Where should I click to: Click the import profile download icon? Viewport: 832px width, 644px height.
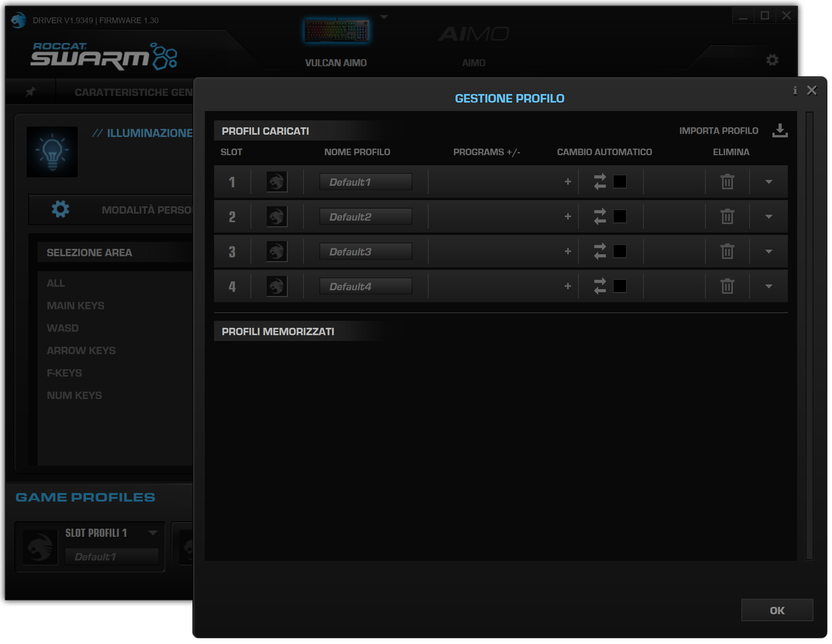pos(780,131)
